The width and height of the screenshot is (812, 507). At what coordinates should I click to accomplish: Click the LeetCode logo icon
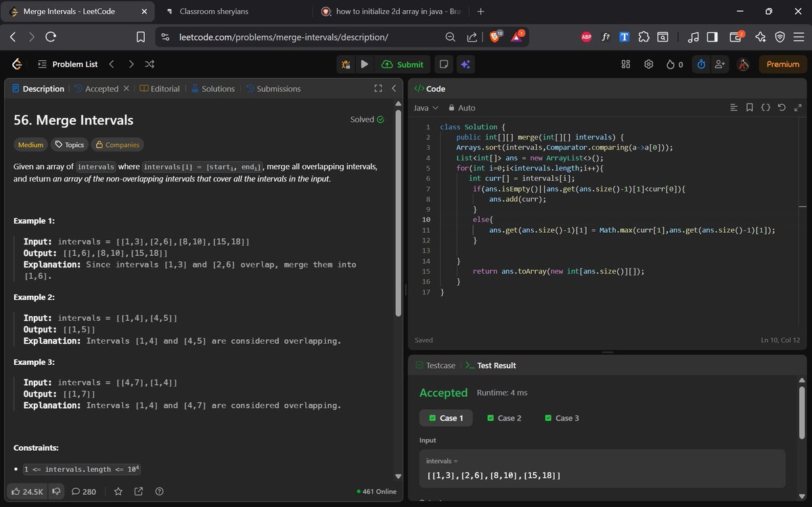(x=18, y=64)
